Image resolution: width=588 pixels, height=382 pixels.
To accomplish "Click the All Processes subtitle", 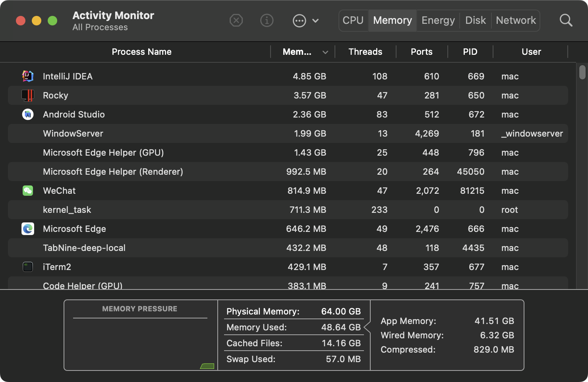I will [100, 27].
